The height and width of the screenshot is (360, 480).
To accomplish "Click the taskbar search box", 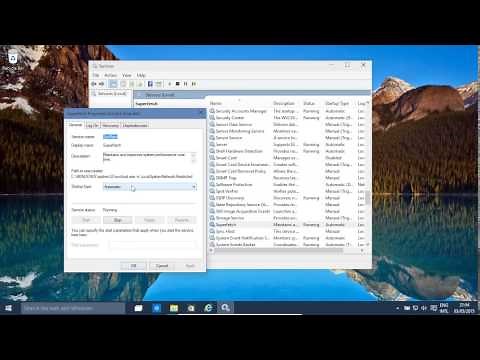I will [73, 308].
